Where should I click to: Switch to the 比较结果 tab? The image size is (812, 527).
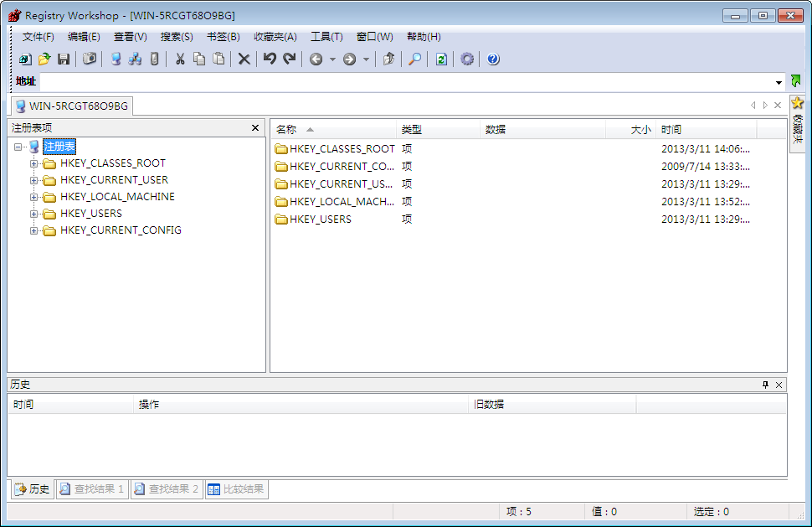[237, 488]
